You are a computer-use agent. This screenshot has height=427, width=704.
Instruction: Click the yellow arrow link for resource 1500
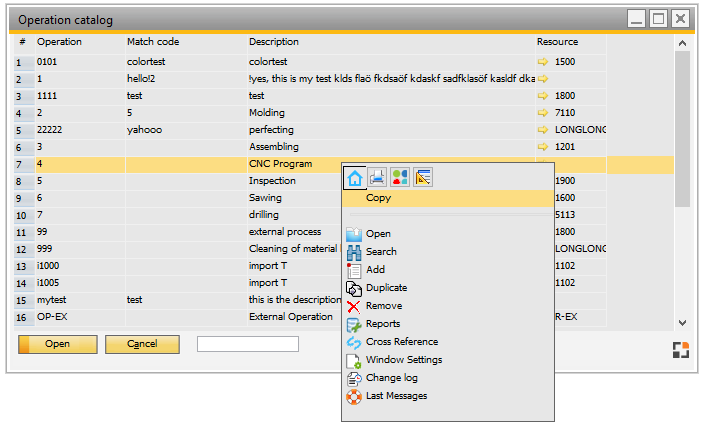544,62
